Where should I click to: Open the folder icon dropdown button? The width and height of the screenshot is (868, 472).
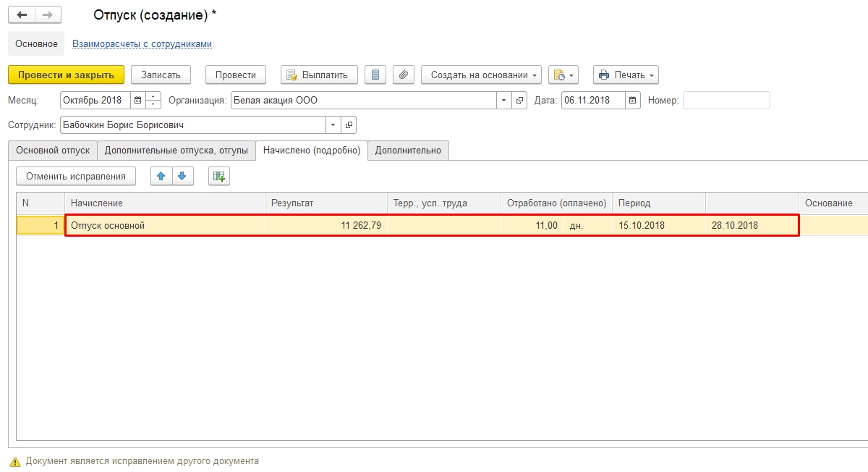pos(563,75)
